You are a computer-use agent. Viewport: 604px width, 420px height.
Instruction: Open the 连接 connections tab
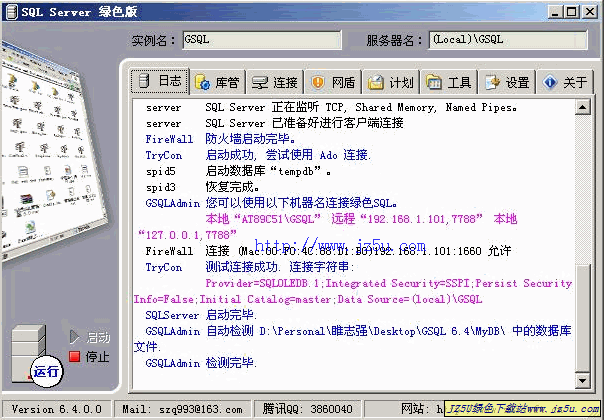(275, 82)
